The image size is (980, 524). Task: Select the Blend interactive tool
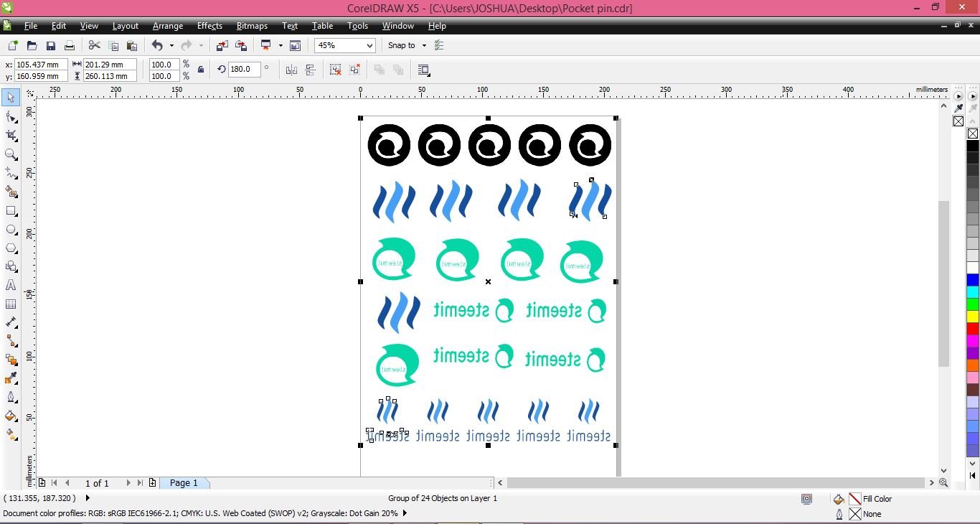(x=11, y=360)
